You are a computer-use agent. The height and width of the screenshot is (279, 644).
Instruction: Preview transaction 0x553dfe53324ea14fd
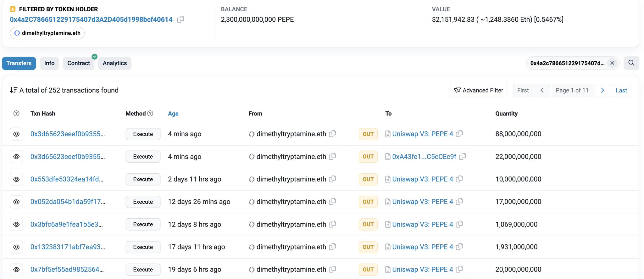(x=16, y=179)
